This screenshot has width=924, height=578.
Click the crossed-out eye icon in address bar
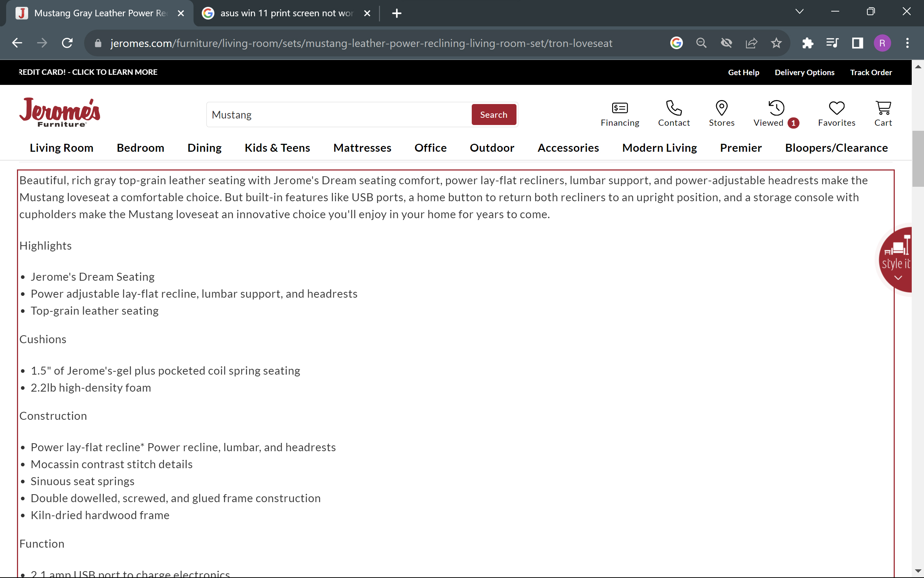tap(726, 43)
